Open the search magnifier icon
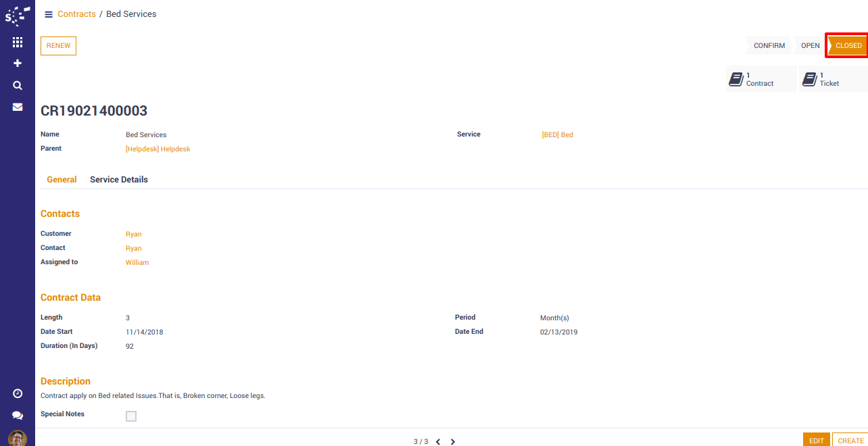 [x=18, y=86]
